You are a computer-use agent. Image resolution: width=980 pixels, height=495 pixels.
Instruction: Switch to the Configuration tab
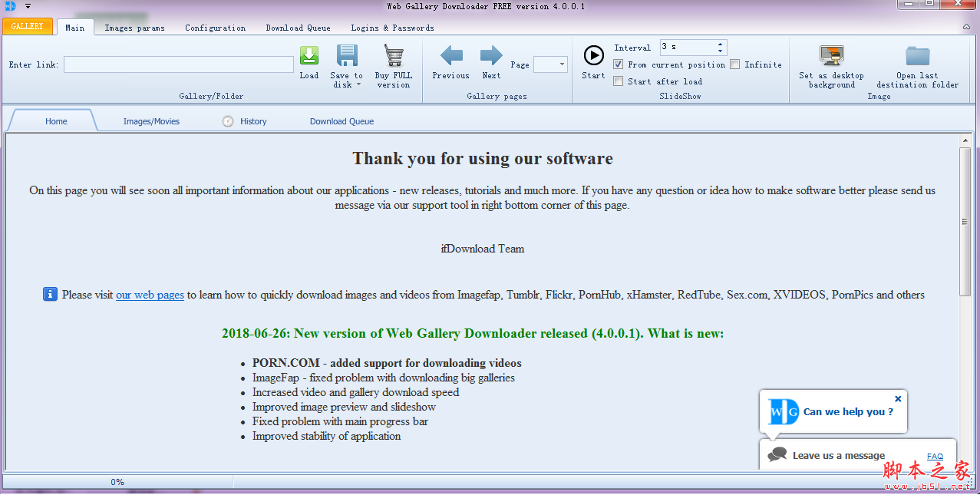[215, 28]
